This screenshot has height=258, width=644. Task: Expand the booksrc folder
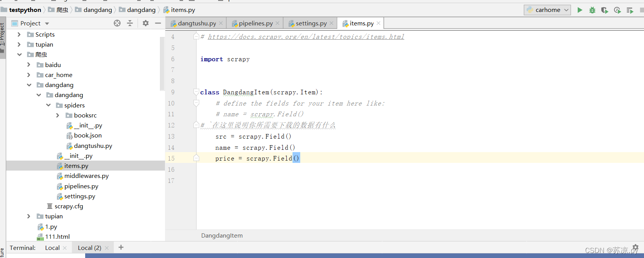58,115
